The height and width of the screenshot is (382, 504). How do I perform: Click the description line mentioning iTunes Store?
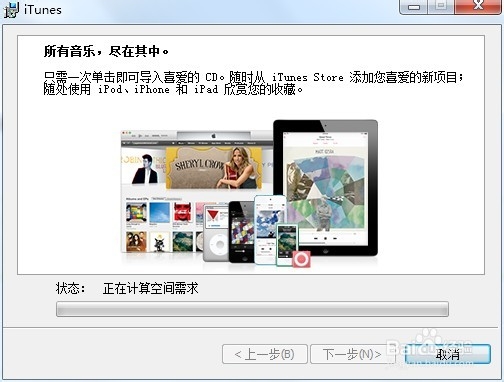coord(253,77)
